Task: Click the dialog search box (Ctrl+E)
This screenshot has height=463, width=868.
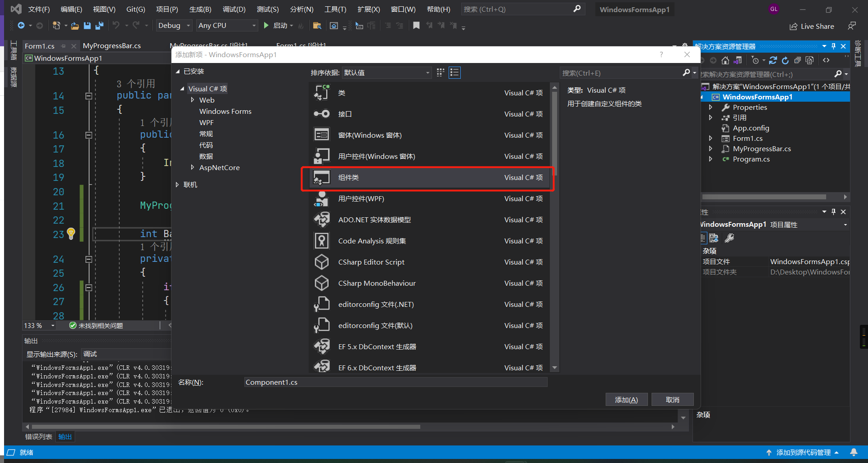Action: tap(621, 73)
